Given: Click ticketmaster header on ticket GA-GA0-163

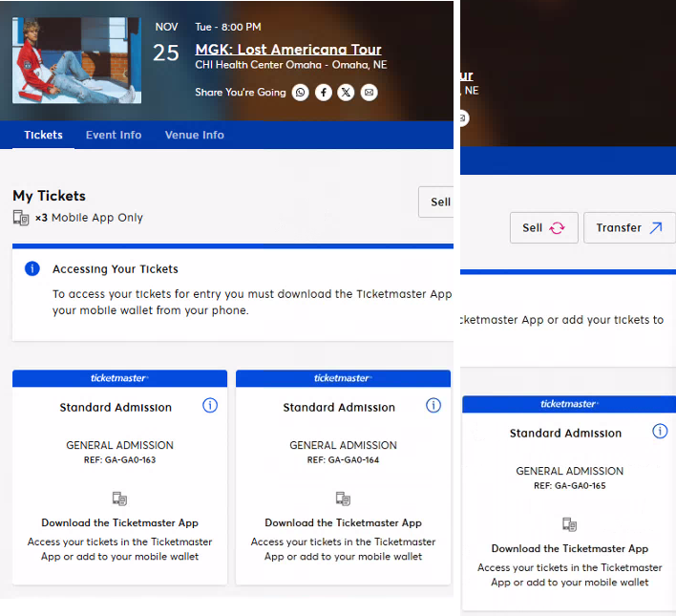Looking at the screenshot, I should pyautogui.click(x=120, y=378).
